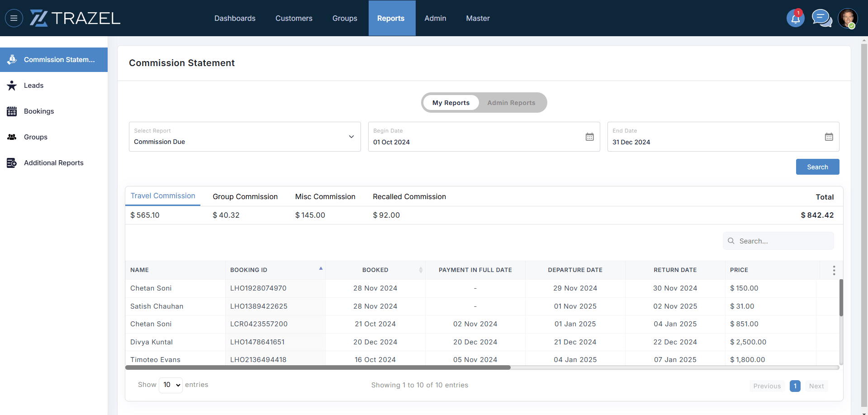Click the Leads star icon
Screen dimensions: 868x415
point(12,86)
